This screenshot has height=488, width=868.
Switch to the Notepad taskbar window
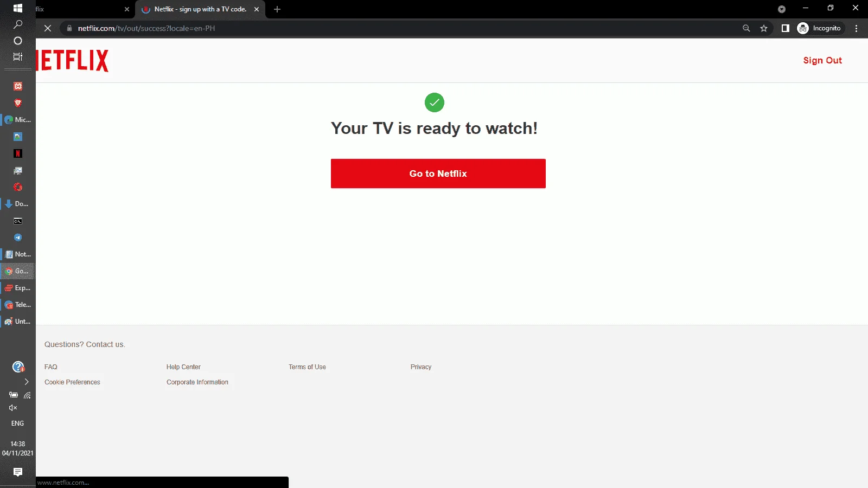pos(17,254)
